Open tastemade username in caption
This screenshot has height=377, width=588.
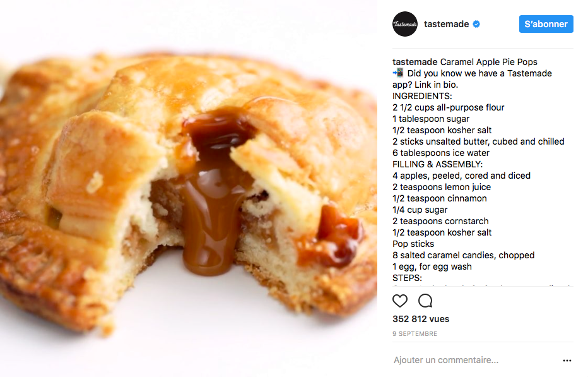[x=415, y=62]
